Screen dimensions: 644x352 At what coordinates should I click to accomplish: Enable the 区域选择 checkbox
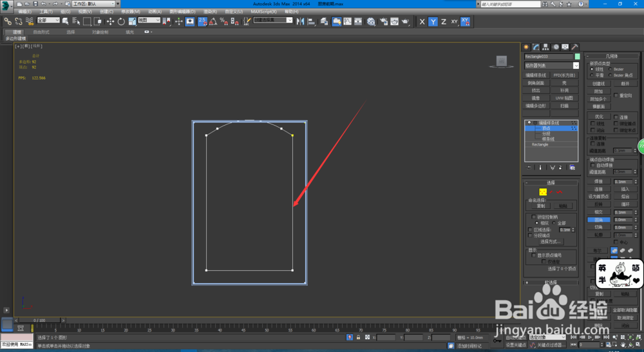[530, 230]
